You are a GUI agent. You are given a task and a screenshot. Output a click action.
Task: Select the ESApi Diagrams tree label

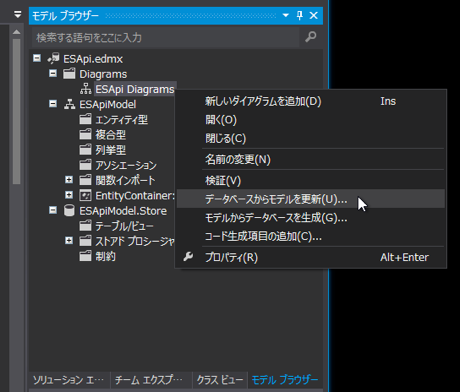tap(135, 89)
